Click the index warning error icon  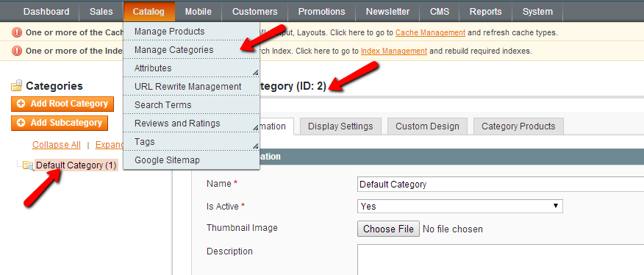pos(17,51)
